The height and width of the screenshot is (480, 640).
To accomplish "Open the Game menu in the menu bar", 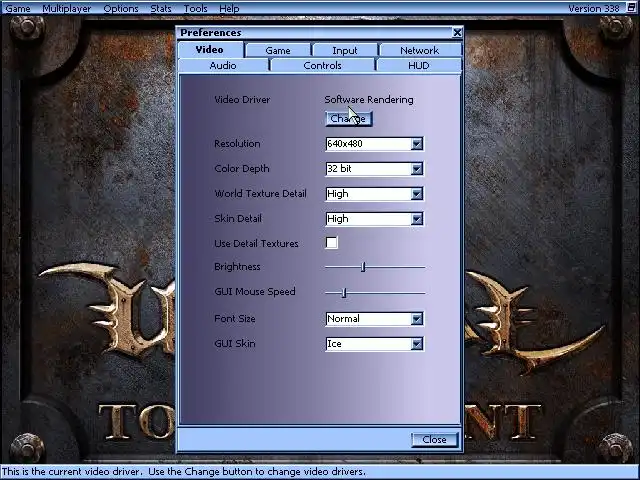I will (x=18, y=8).
